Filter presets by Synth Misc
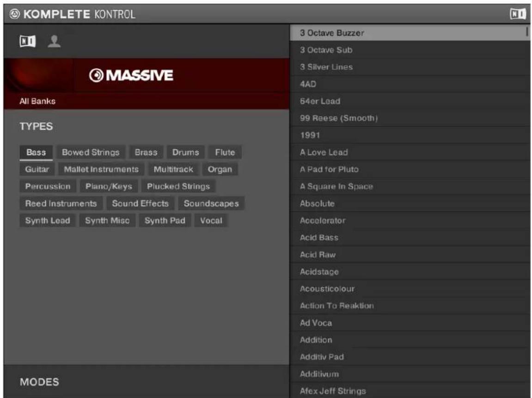 pyautogui.click(x=107, y=220)
